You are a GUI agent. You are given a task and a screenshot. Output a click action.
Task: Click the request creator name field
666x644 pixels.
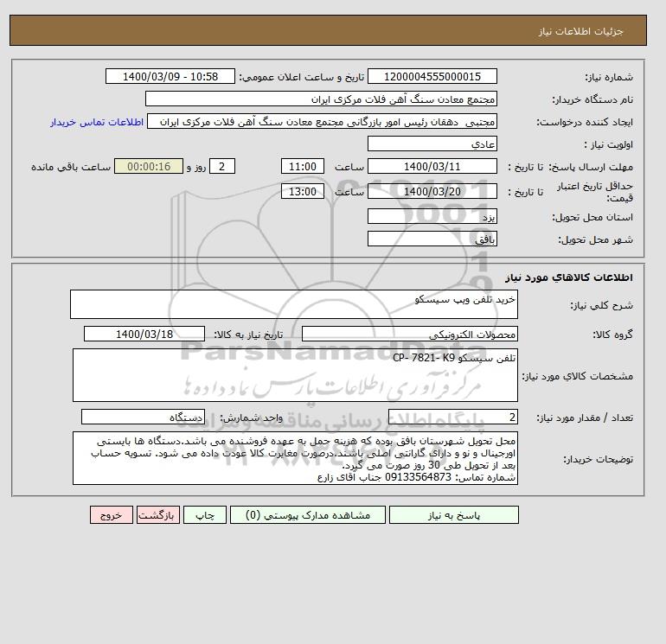click(x=322, y=121)
